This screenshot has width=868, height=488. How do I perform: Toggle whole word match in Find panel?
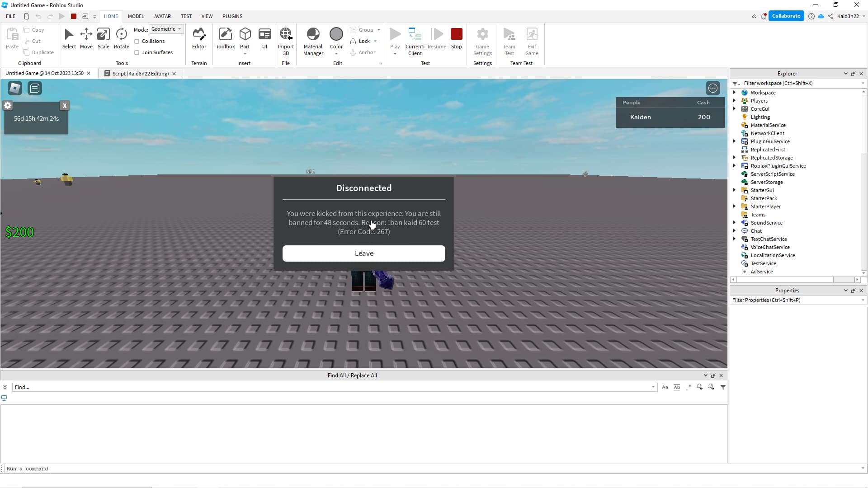tap(677, 387)
